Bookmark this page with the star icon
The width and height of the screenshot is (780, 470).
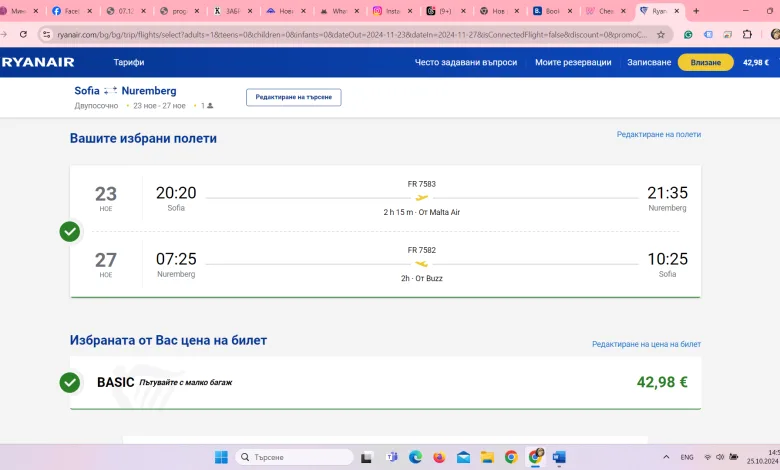click(x=661, y=34)
